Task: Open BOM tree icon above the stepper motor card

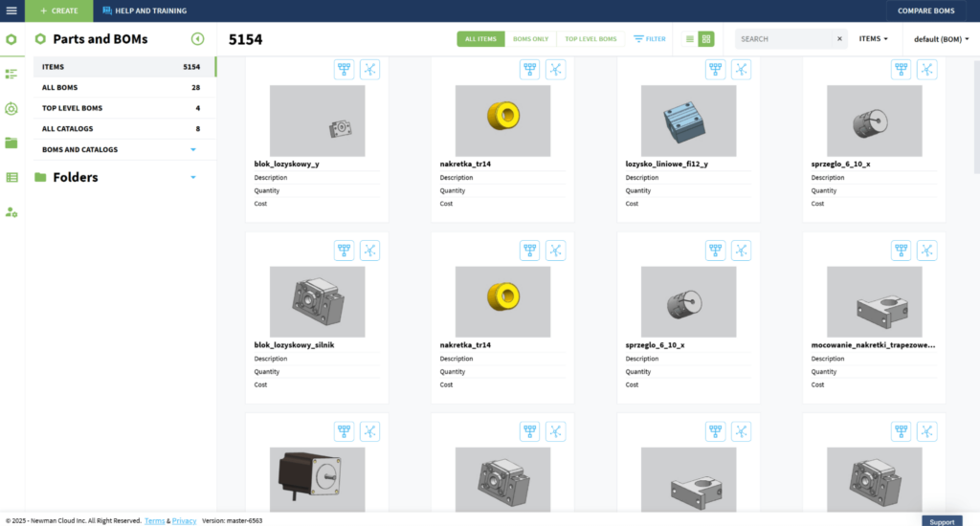Action: pos(344,431)
